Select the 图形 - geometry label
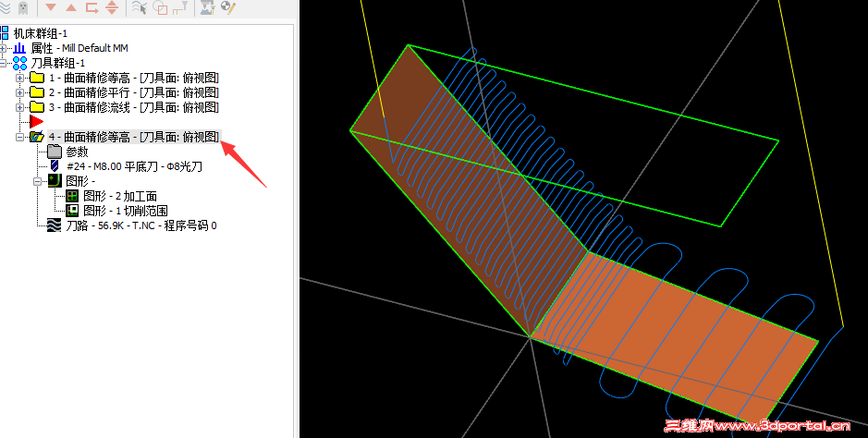 [80, 181]
